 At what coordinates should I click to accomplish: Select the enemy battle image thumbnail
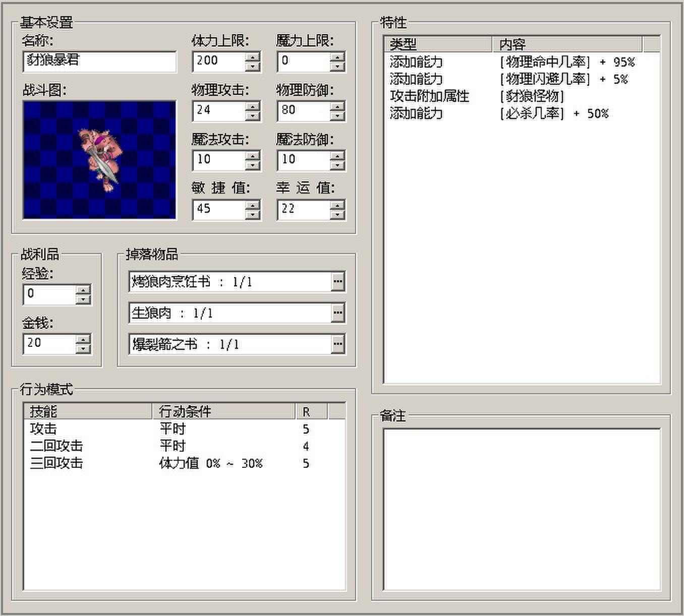tap(99, 160)
